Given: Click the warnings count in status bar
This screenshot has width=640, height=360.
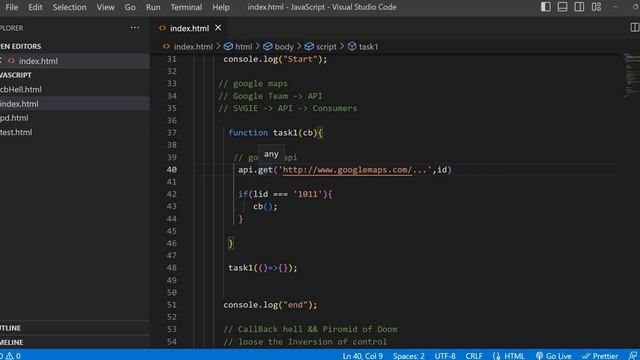Looking at the screenshot, I should tap(13, 356).
